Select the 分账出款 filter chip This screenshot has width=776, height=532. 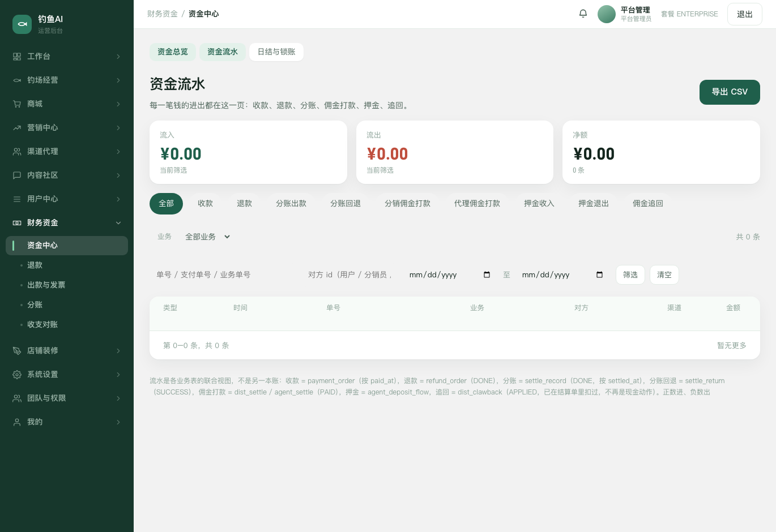pos(291,204)
